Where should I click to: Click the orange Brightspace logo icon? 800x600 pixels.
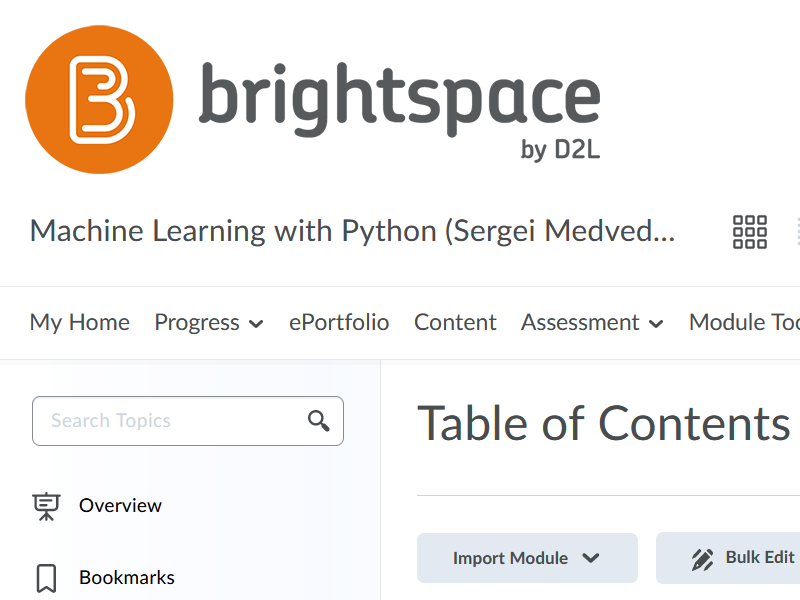pos(99,99)
